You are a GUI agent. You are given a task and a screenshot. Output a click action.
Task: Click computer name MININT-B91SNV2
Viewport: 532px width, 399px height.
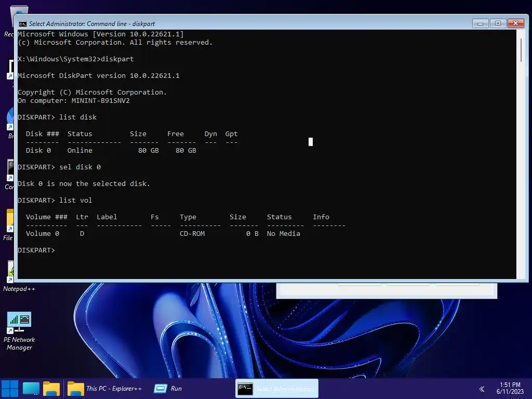point(100,100)
